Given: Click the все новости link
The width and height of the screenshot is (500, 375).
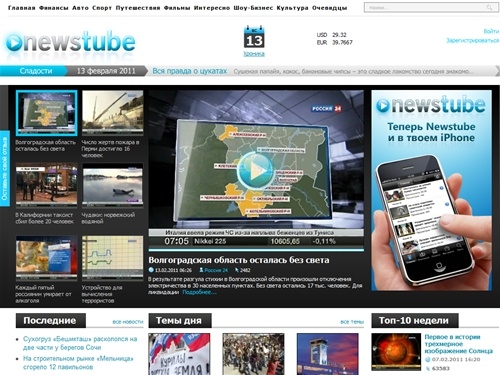Looking at the screenshot, I should [128, 322].
